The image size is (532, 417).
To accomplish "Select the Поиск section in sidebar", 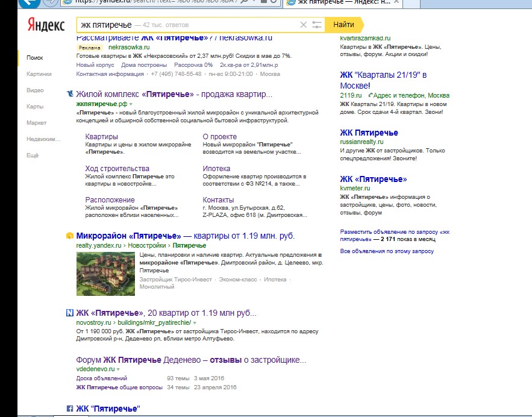I will click(x=34, y=58).
